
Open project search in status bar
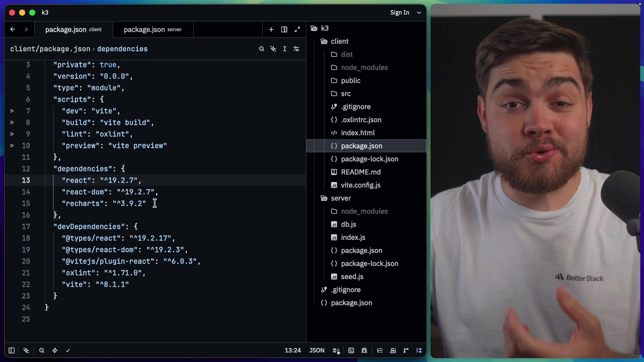[42, 350]
